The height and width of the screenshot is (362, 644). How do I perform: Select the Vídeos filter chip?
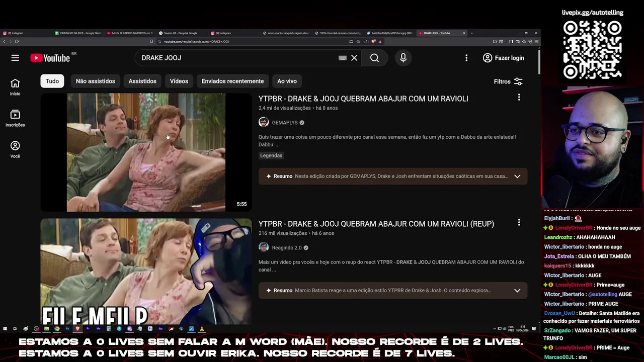(x=179, y=81)
